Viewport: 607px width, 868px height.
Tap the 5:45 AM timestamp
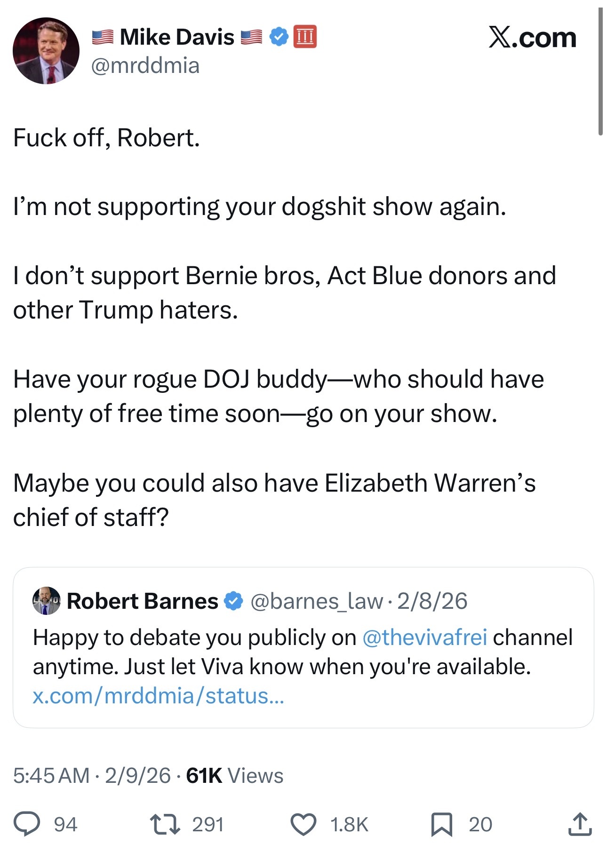click(x=51, y=775)
